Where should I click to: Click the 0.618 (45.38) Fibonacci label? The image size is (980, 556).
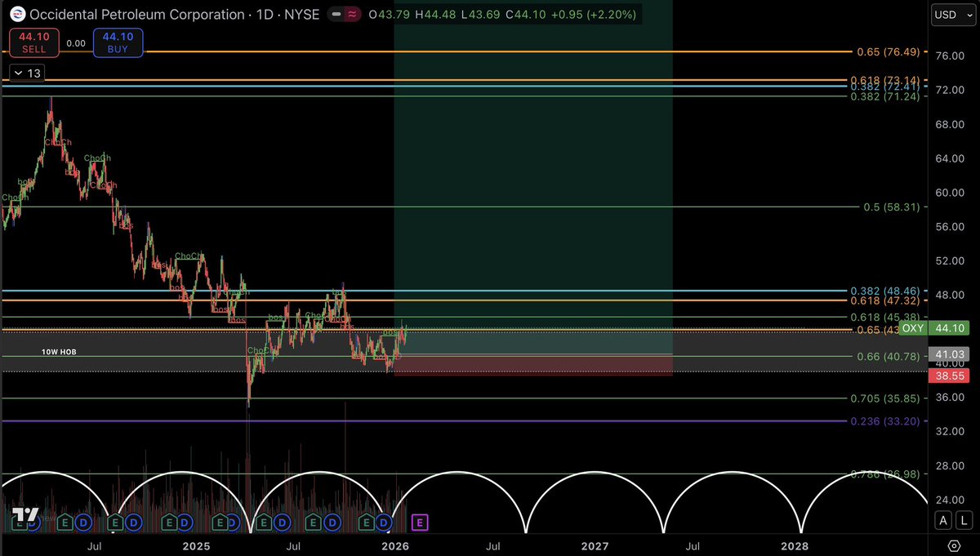[x=885, y=317]
